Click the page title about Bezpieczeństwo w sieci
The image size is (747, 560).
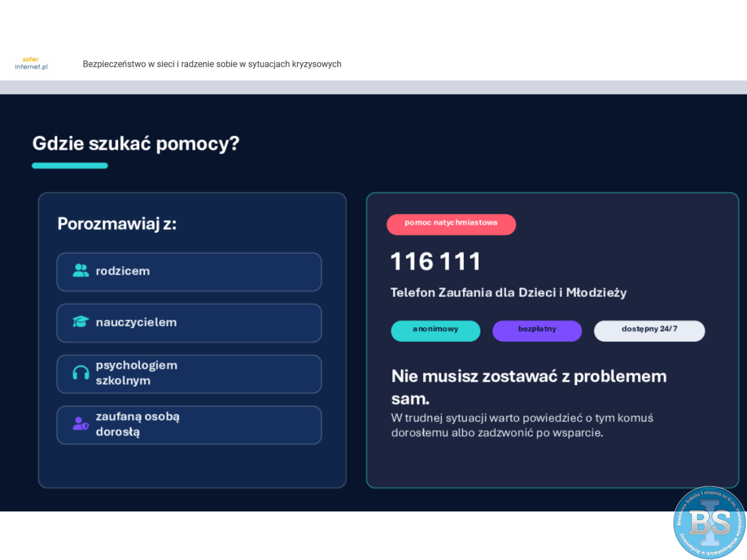(212, 64)
